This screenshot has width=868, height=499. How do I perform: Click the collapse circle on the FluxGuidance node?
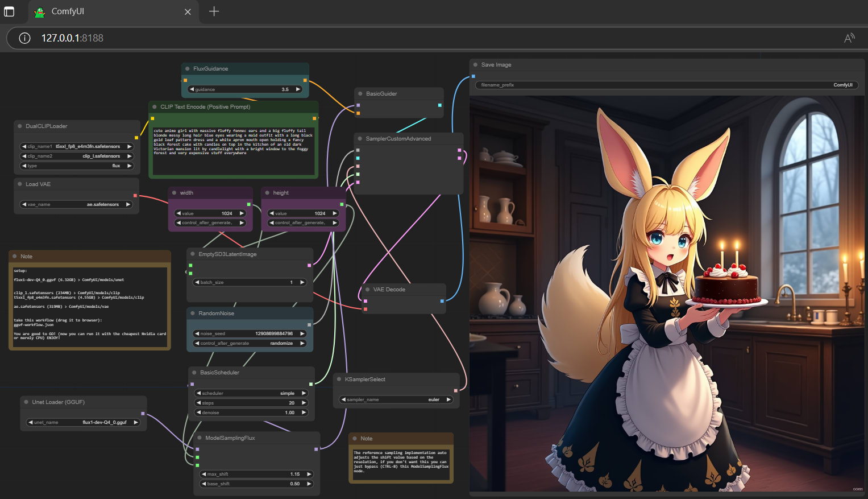point(186,68)
